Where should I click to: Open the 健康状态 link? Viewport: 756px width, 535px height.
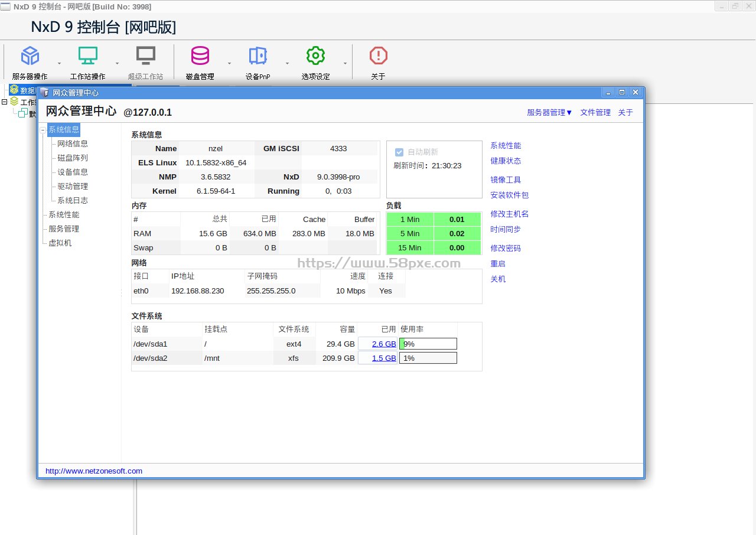click(x=506, y=161)
